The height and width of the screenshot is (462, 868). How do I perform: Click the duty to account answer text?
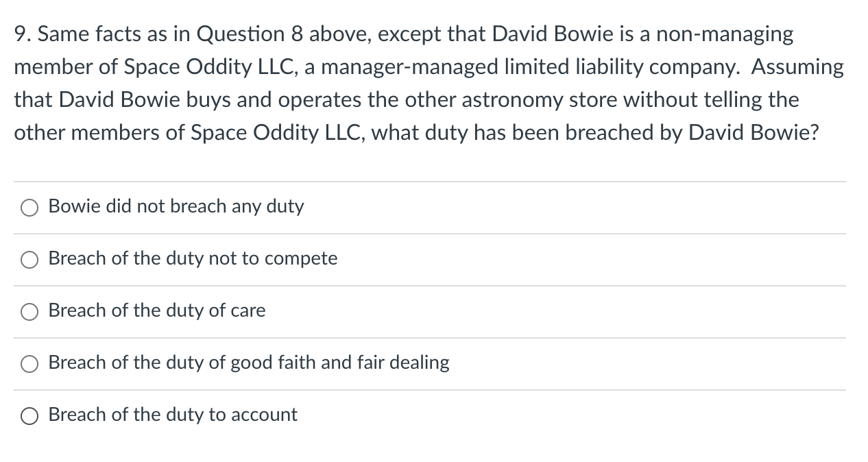[x=173, y=415]
